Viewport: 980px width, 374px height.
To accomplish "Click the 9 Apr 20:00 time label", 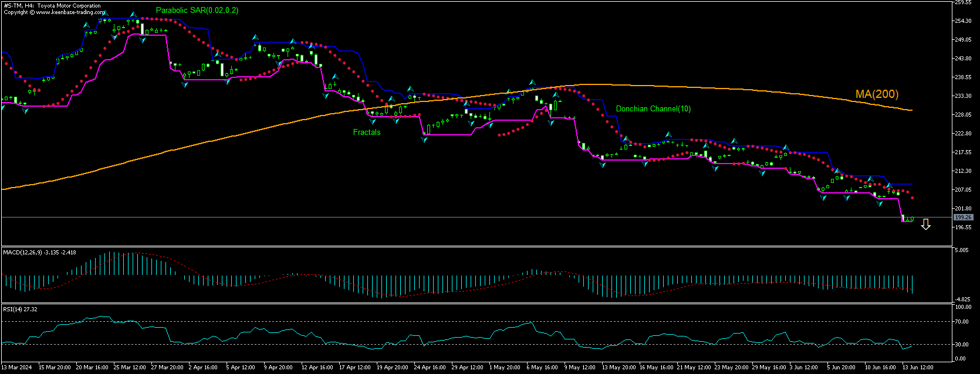I will tap(278, 368).
